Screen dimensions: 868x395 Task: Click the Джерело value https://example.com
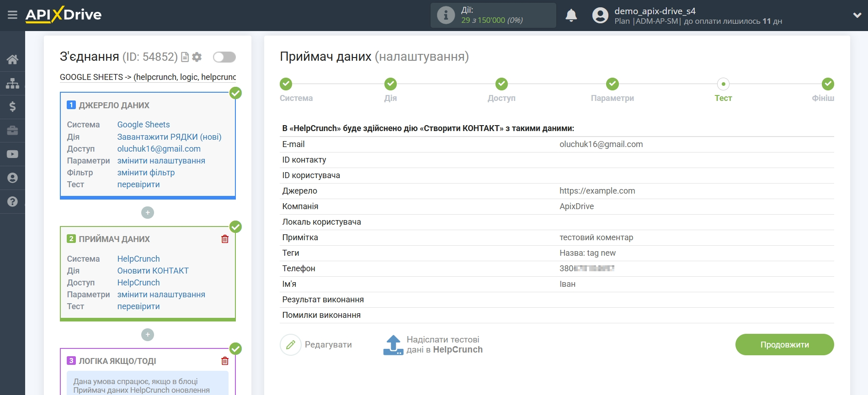point(597,191)
